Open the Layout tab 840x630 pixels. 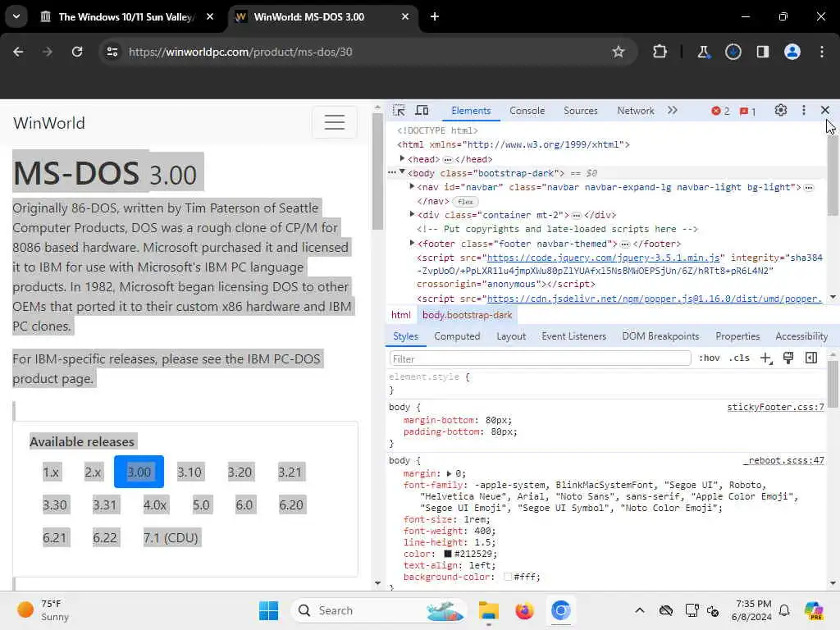tap(511, 336)
